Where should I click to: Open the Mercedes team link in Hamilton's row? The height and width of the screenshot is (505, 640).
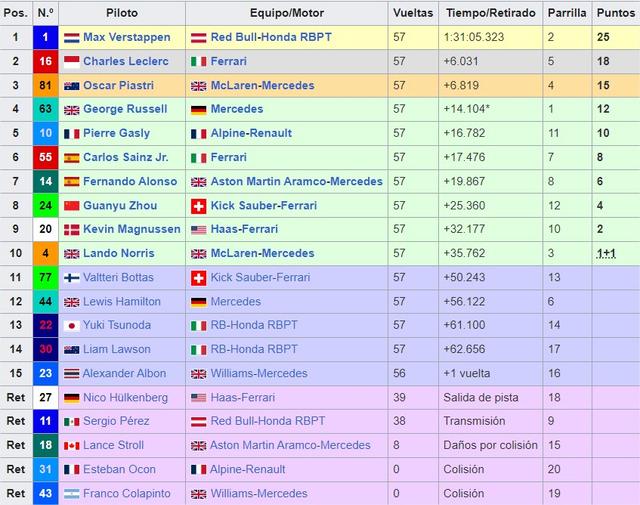(236, 302)
